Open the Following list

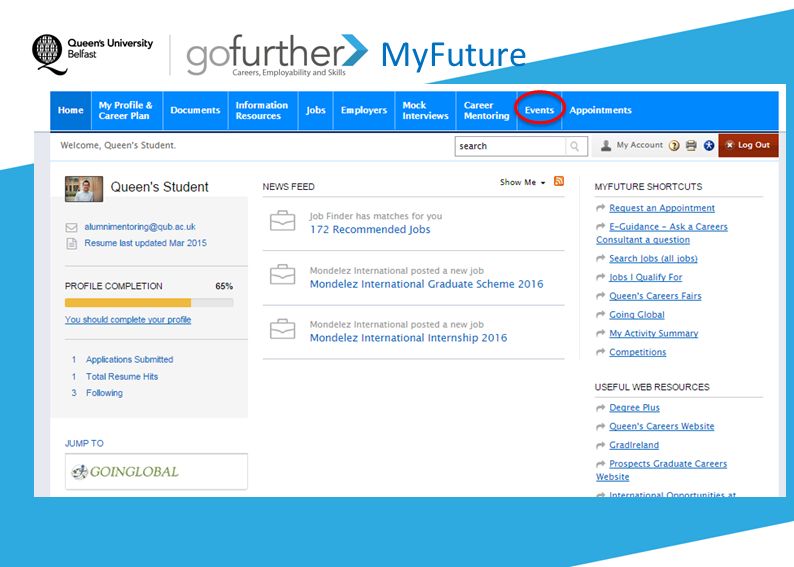[x=104, y=393]
